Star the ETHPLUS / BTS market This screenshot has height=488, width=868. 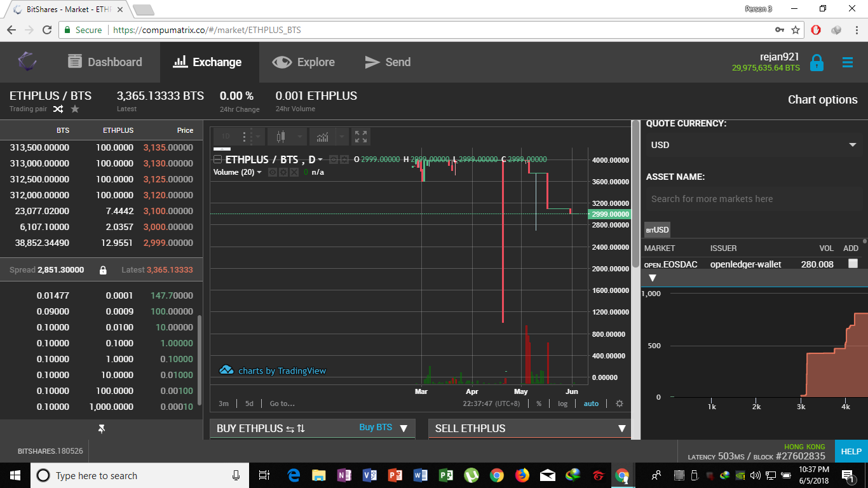[x=75, y=109]
